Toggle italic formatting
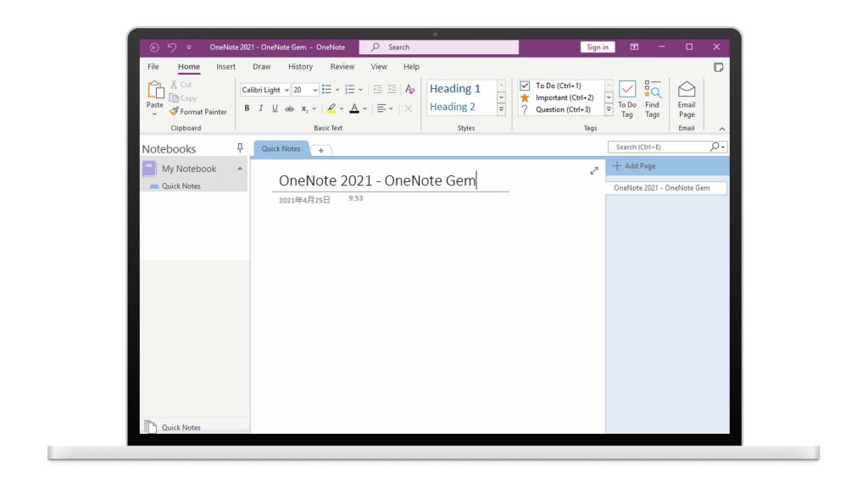The height and width of the screenshot is (488, 868). tap(259, 108)
